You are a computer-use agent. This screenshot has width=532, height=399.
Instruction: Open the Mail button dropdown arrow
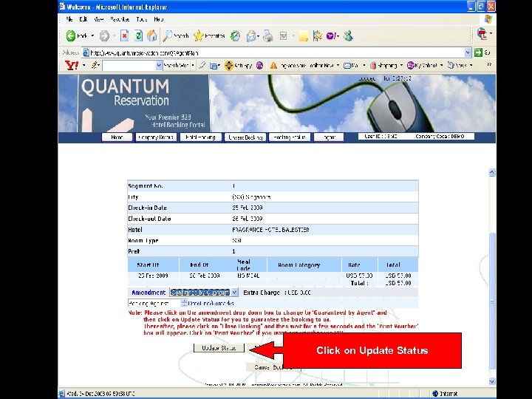(258, 36)
